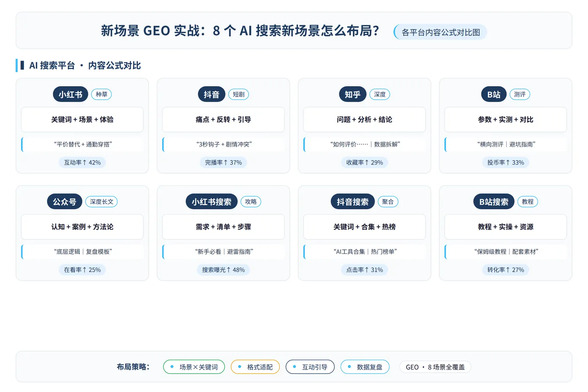
Task: Click the 各平台内容公式对比图 badge in the header
Action: [440, 32]
